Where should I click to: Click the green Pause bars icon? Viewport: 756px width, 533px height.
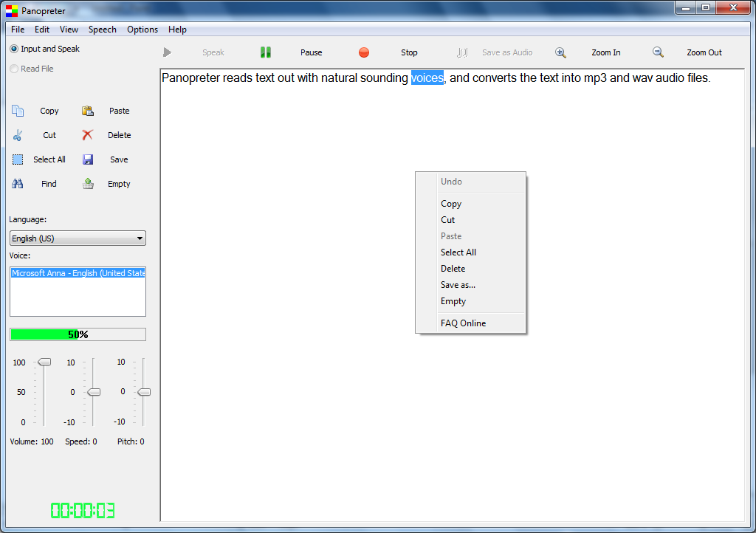[266, 52]
